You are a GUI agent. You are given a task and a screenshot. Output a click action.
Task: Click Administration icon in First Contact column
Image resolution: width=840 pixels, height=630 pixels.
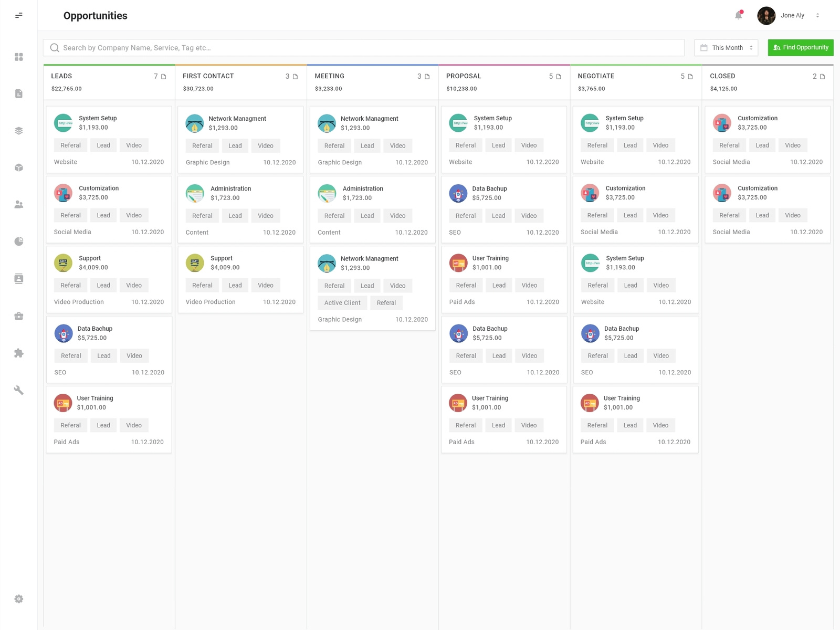[195, 193]
